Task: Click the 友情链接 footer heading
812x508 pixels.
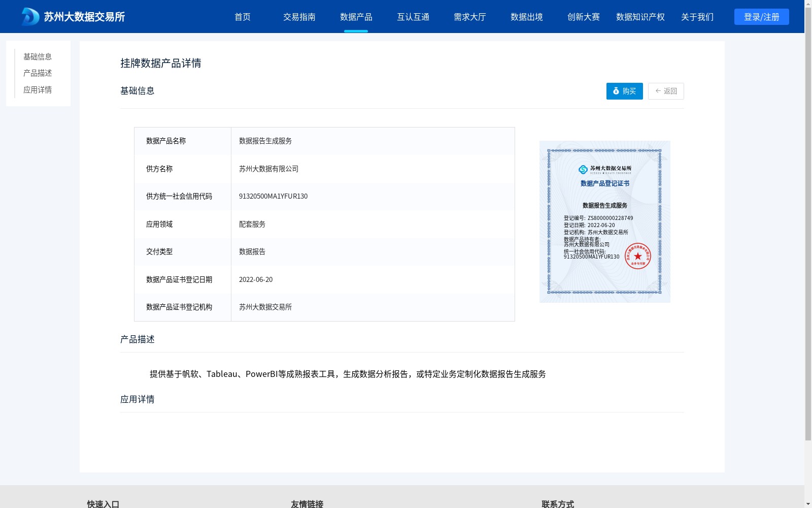Action: (307, 503)
